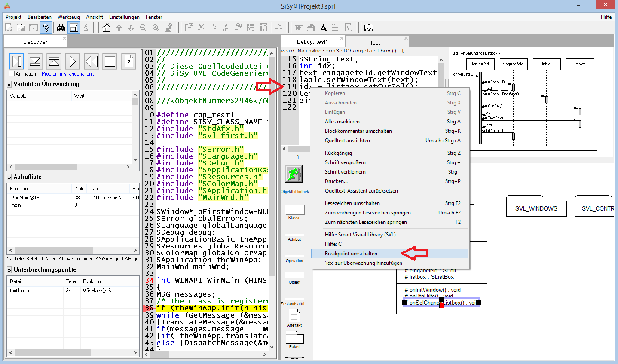Stop debugging with the square stop button
618x364 pixels.
[110, 61]
